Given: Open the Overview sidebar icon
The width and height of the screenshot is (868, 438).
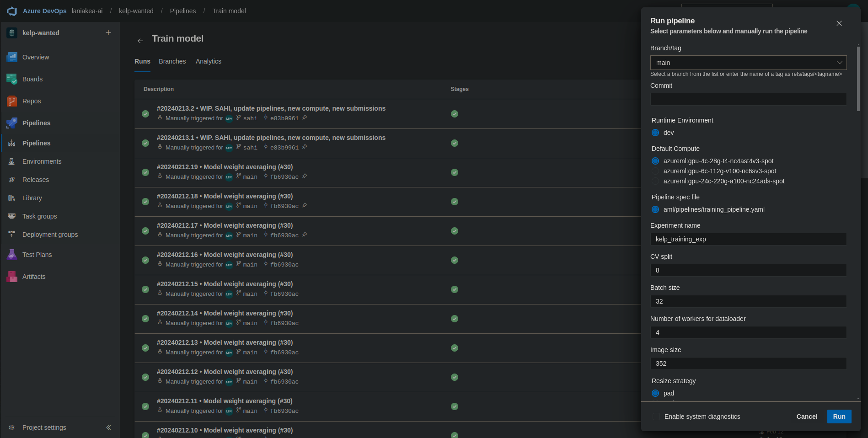Looking at the screenshot, I should (x=12, y=57).
